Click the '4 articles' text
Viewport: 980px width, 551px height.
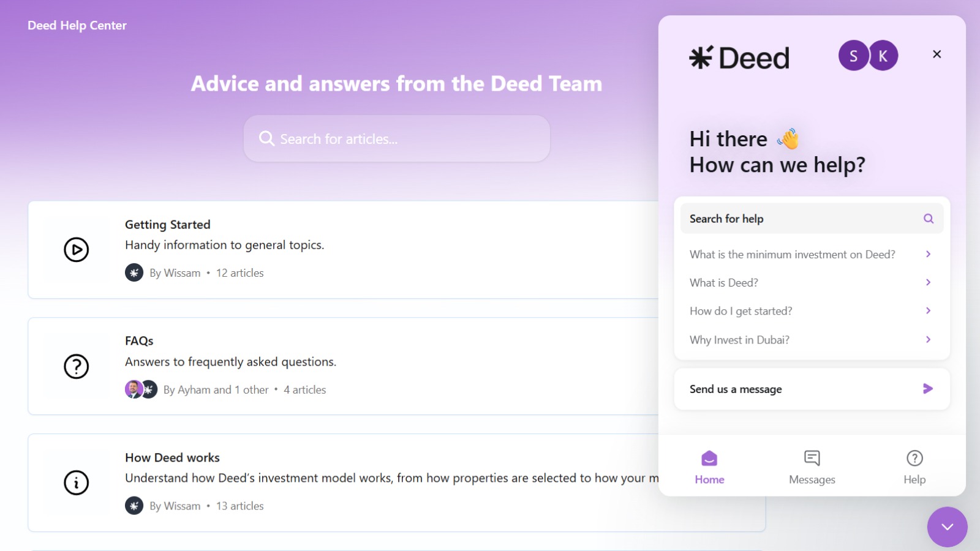click(x=304, y=389)
